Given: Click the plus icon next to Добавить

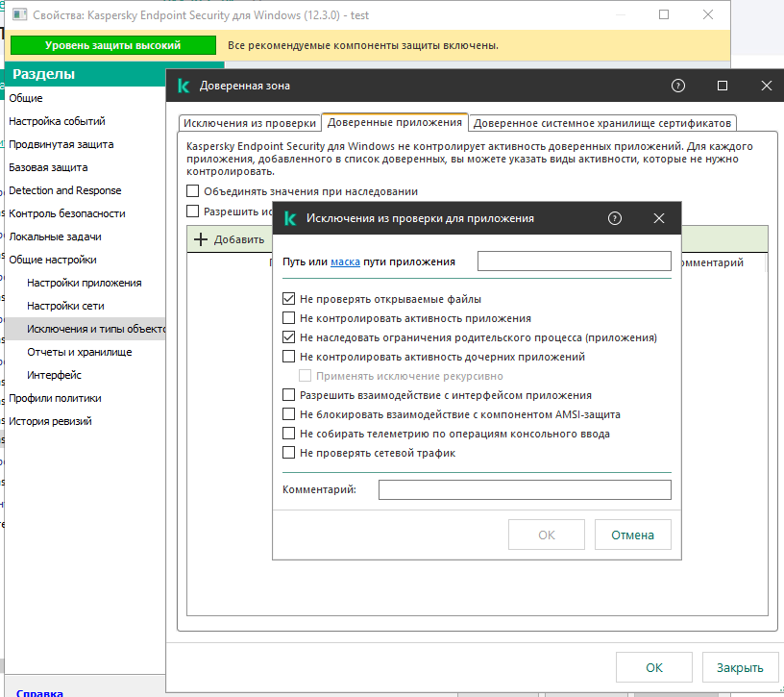Looking at the screenshot, I should [201, 239].
